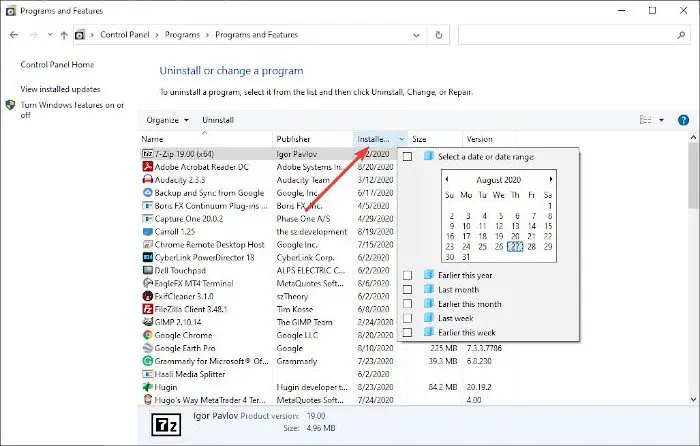Click the Carroll 1.25 monitor icon
Screen dimensions: 700x446
147,232
